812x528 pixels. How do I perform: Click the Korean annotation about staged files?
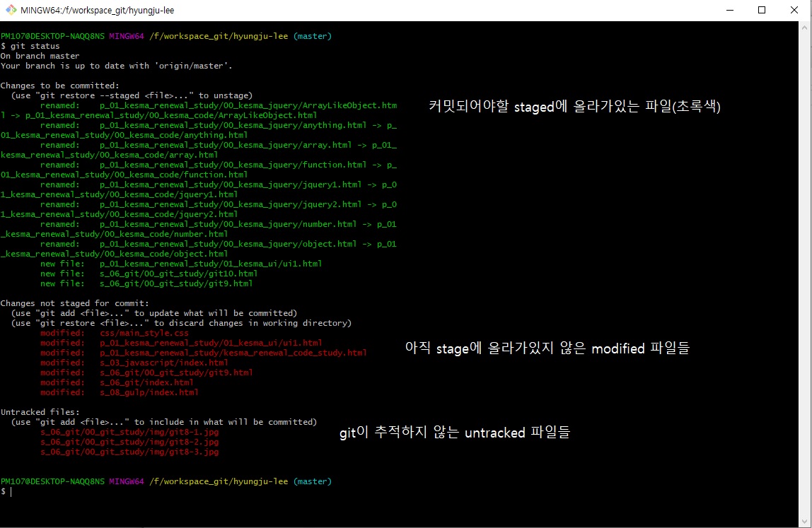[574, 107]
